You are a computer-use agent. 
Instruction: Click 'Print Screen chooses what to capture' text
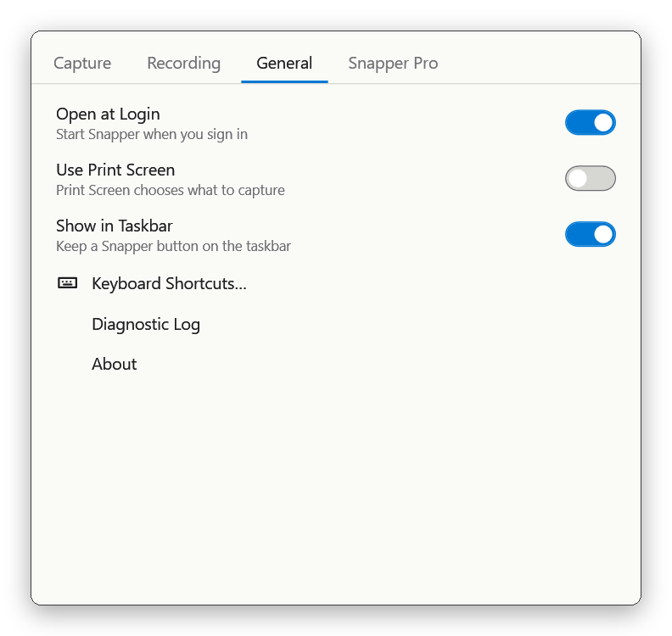[x=171, y=190]
